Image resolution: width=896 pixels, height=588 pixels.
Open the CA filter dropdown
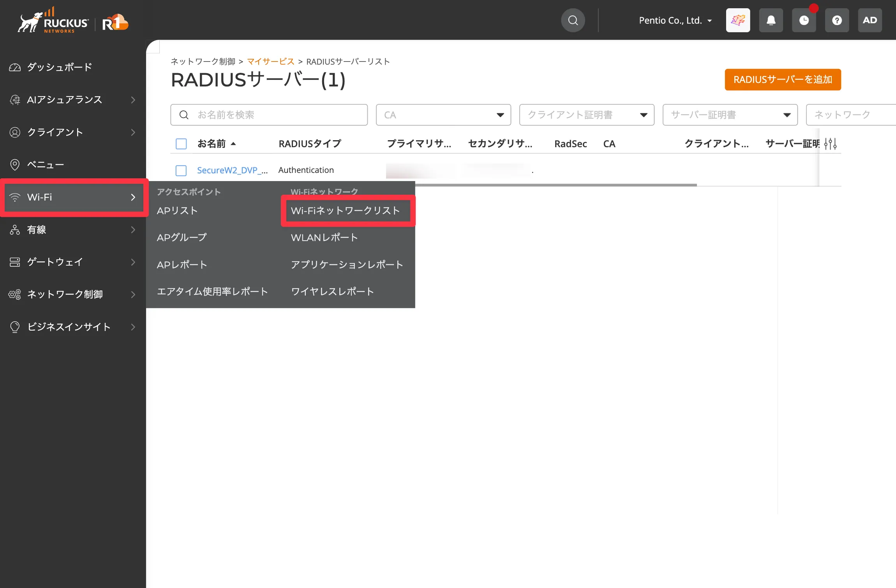point(443,115)
